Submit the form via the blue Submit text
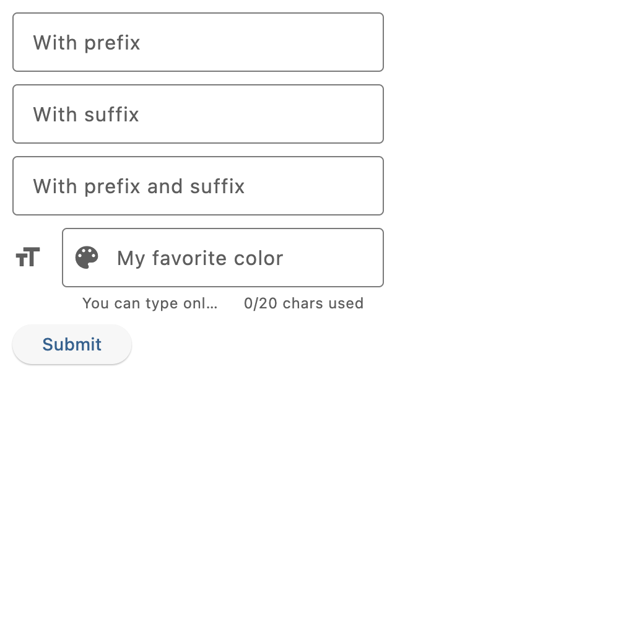This screenshot has height=644, width=644. [x=72, y=344]
